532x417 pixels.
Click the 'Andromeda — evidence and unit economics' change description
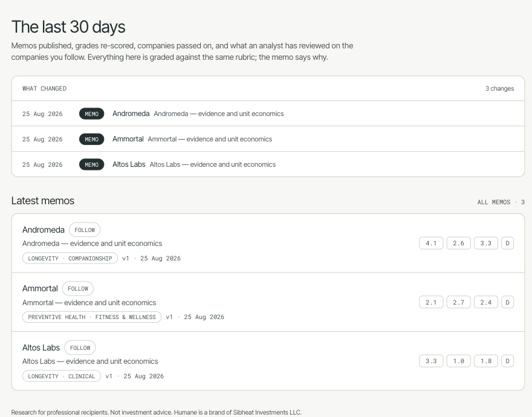[x=218, y=114]
